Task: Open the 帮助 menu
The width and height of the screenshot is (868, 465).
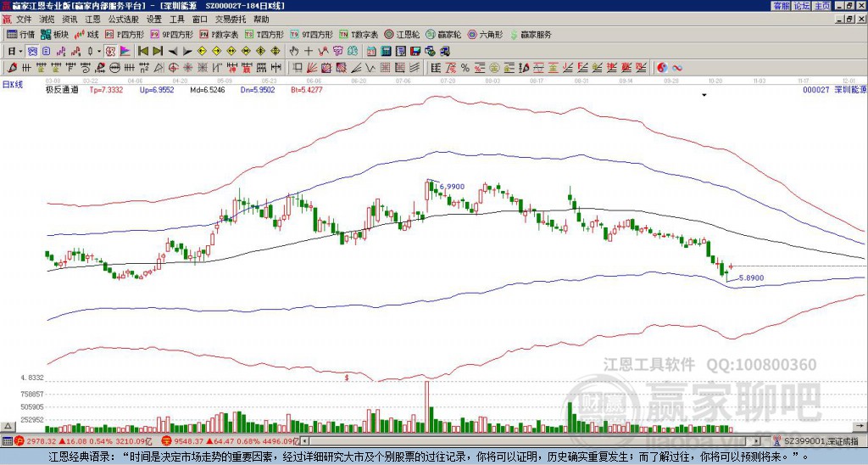Action: click(x=261, y=20)
